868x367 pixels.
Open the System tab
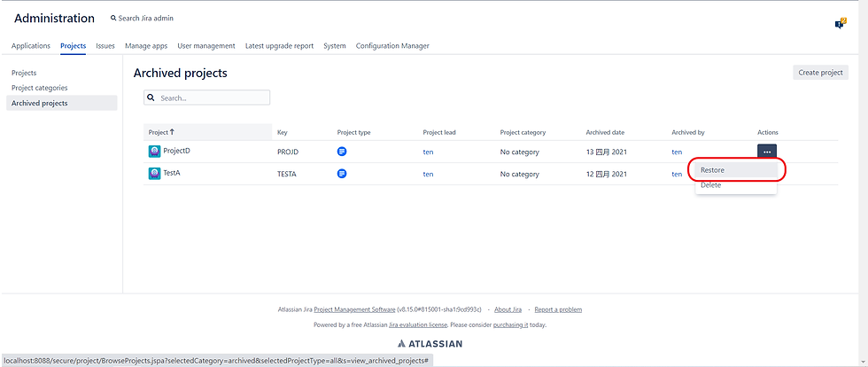335,46
